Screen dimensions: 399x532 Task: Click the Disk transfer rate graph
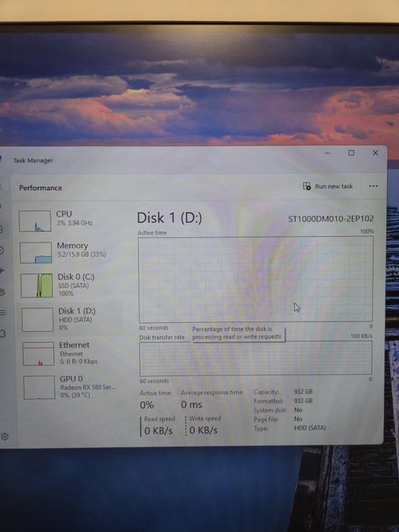pyautogui.click(x=256, y=359)
